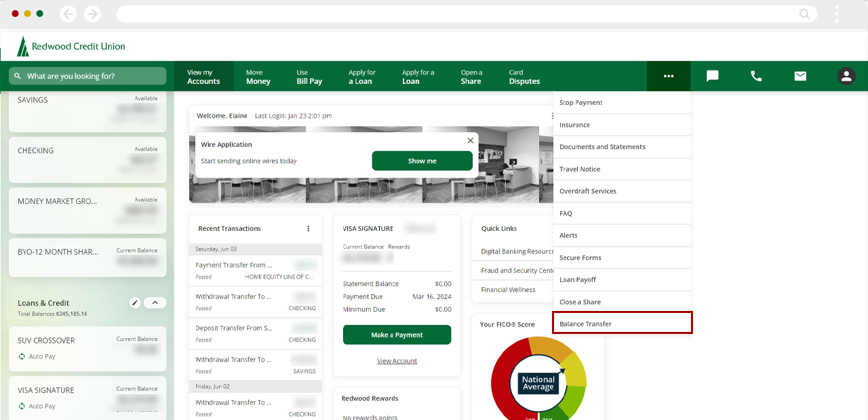Click Auto Pay icon under VISA SIGNATURE
The image size is (868, 420).
click(x=22, y=406)
